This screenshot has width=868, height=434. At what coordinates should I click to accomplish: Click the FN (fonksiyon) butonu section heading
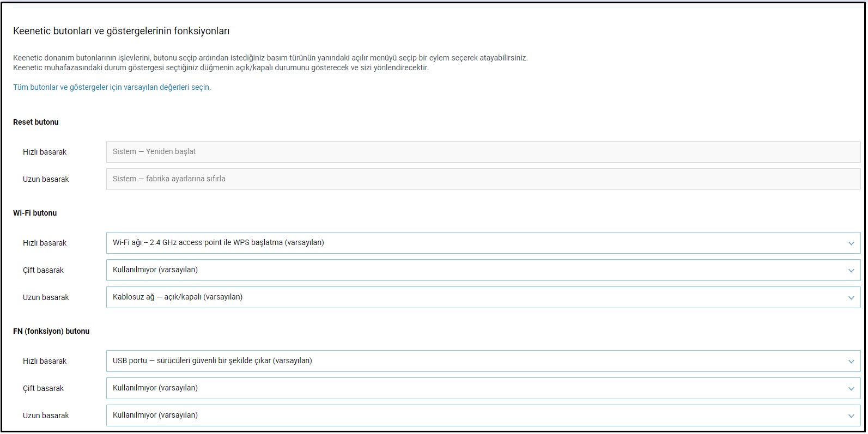pos(51,331)
